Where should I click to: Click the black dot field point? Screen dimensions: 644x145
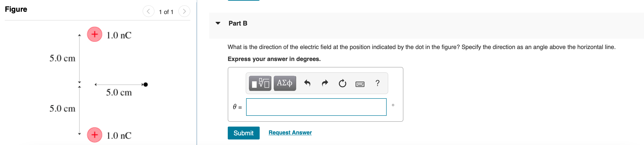pos(146,85)
